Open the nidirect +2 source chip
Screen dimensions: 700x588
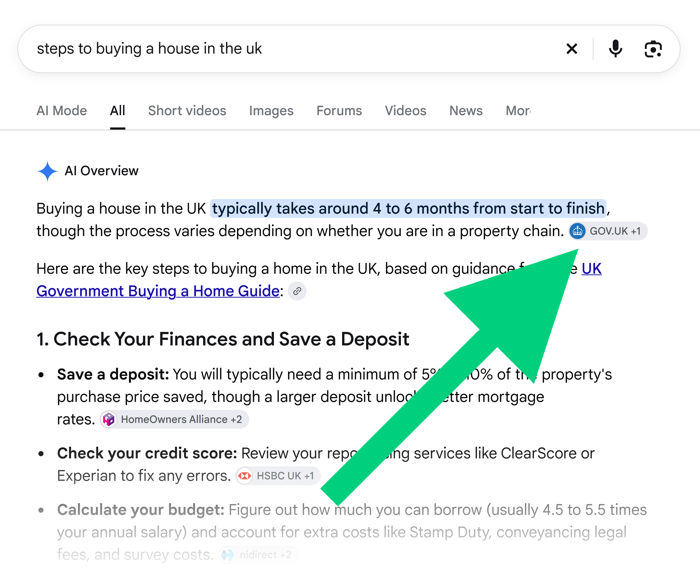[x=258, y=555]
